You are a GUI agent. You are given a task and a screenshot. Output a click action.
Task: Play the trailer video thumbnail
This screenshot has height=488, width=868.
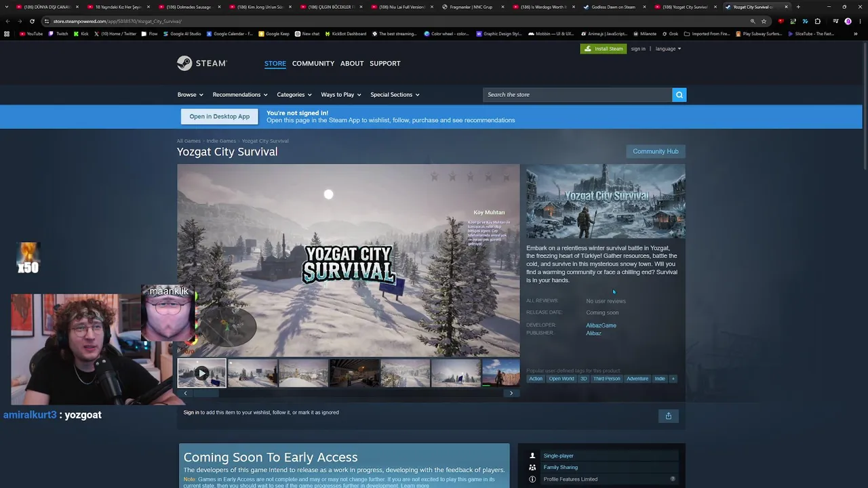(x=202, y=373)
